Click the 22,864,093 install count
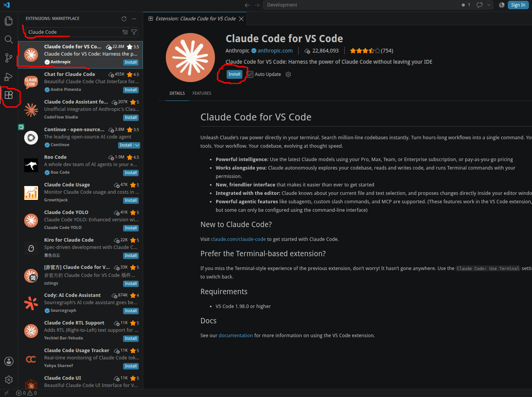Image resolution: width=532 pixels, height=397 pixels. pyautogui.click(x=322, y=51)
